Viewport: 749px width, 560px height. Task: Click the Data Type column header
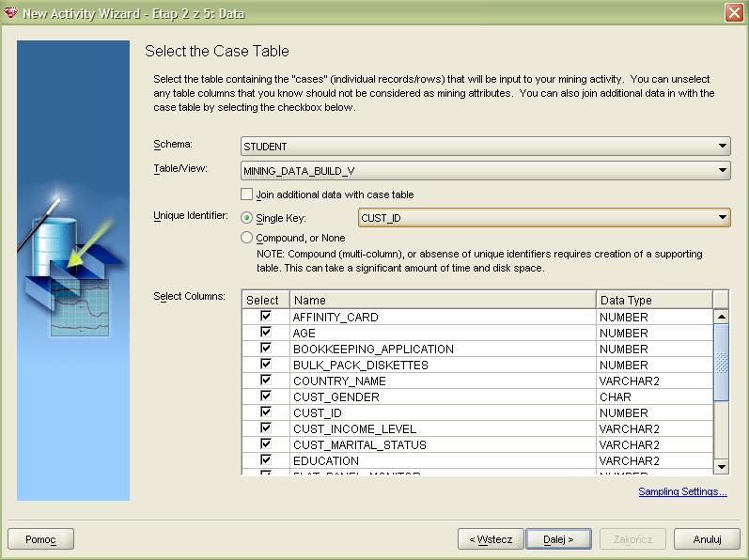click(654, 300)
